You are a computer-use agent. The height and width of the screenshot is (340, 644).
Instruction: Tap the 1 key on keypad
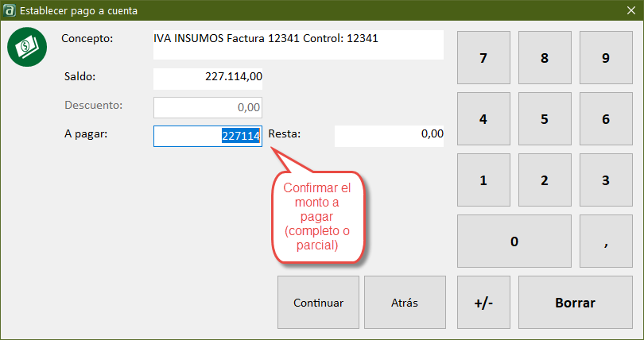point(483,180)
